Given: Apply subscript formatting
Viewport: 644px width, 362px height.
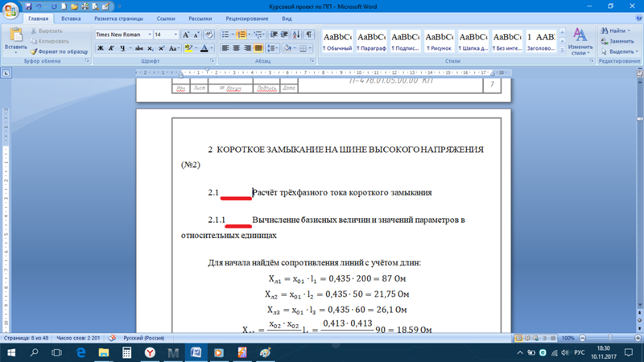Looking at the screenshot, I should 151,48.
